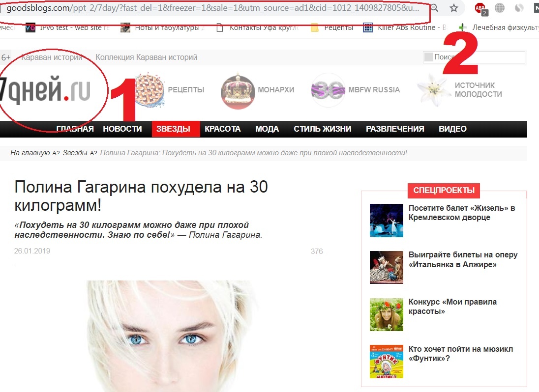The width and height of the screenshot is (539, 392).
Task: Click the pie icon next to Рецепты
Action: [x=149, y=90]
